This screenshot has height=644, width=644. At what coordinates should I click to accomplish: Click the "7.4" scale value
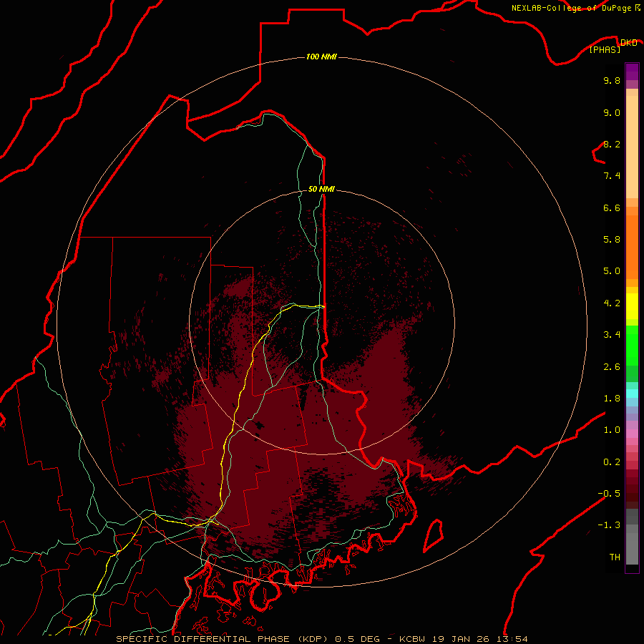click(612, 176)
